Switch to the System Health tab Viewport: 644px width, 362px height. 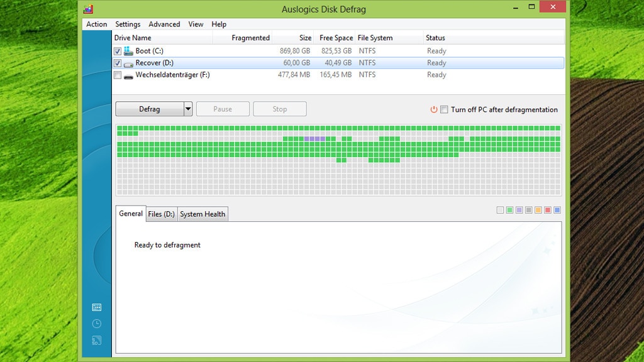tap(203, 214)
